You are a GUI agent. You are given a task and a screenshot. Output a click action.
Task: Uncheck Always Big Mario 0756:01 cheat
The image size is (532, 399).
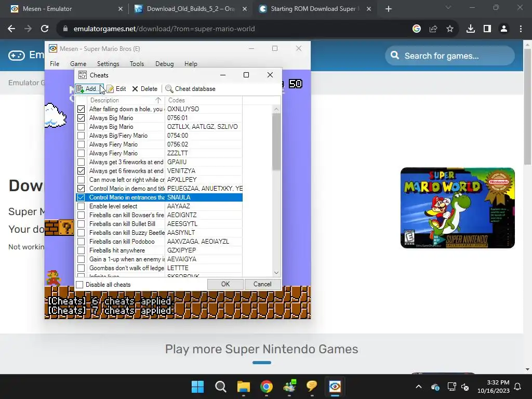[x=81, y=118]
